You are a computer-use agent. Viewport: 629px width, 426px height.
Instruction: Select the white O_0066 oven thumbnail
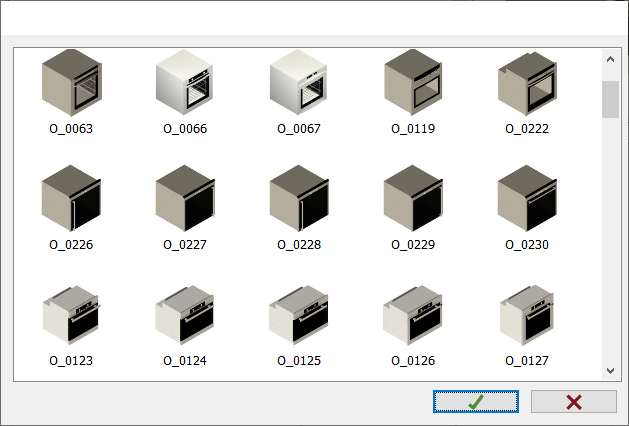tap(185, 82)
